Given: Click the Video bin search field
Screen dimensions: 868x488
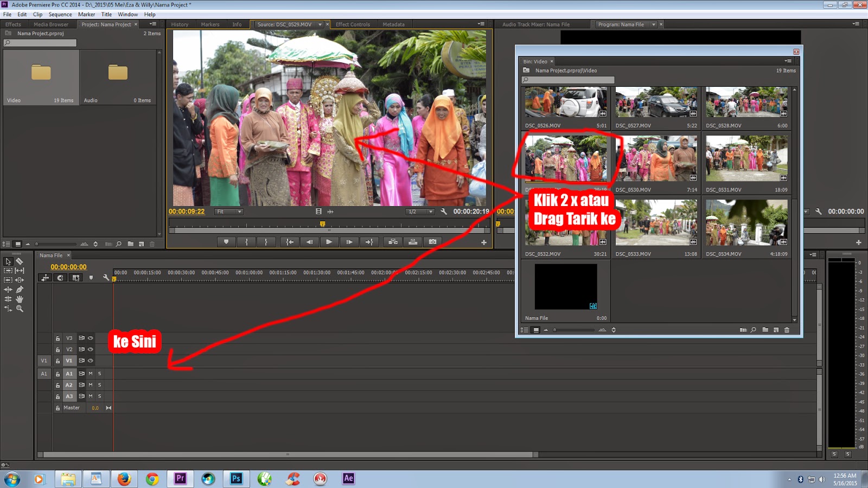Looking at the screenshot, I should tap(568, 80).
